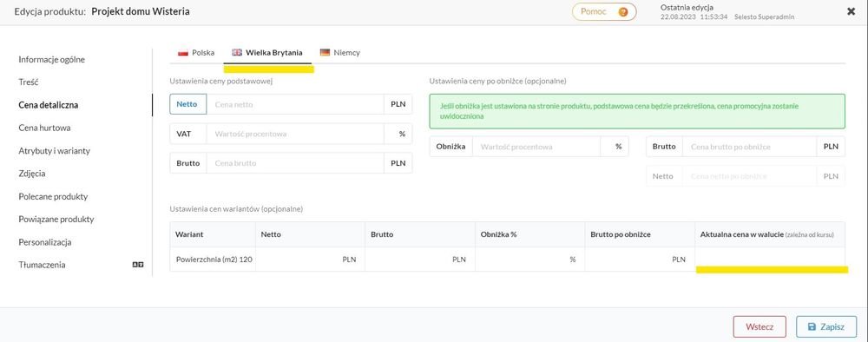Focus the Obniżka Wartość procentowa field
This screenshot has height=342, width=868.
(536, 147)
